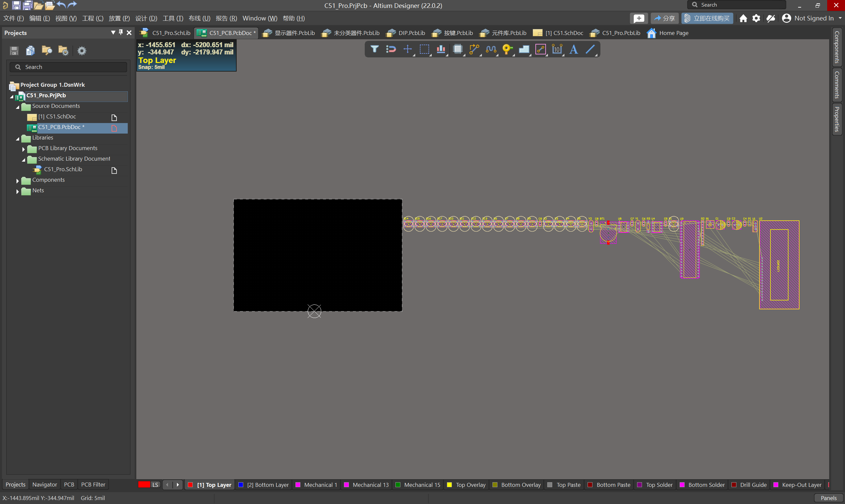Click the snap magnet icon
The width and height of the screenshot is (845, 504).
click(x=391, y=49)
